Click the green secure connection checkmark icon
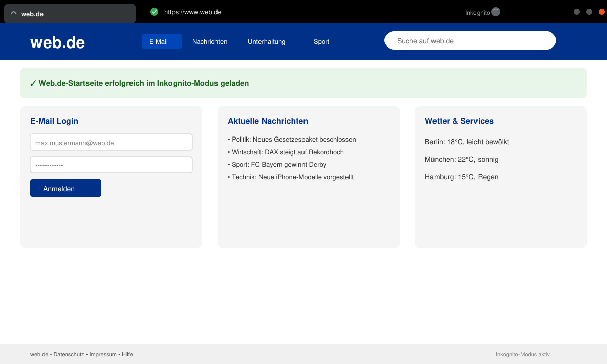Viewport: 607px width, 364px height. (154, 12)
